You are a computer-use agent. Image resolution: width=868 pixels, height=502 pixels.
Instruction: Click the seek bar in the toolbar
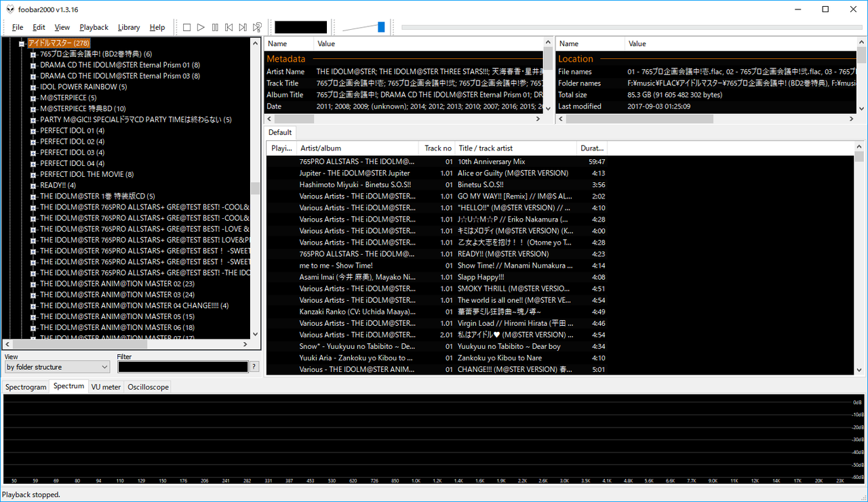[x=632, y=27]
